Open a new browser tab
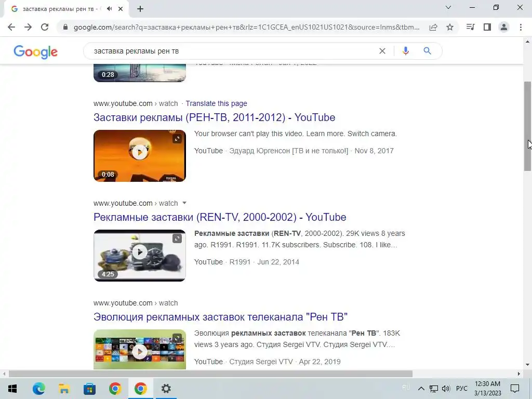The width and height of the screenshot is (532, 399). [x=140, y=9]
